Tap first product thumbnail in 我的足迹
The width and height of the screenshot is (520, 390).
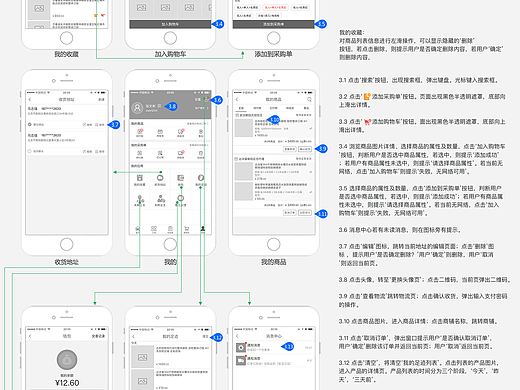[142, 357]
